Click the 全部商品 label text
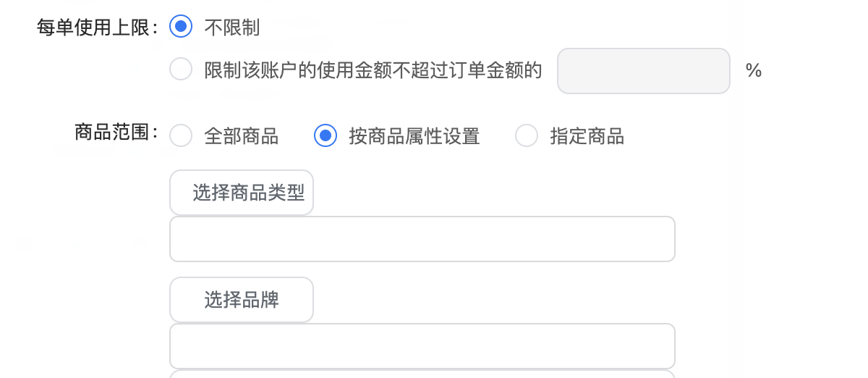The height and width of the screenshot is (378, 868). [242, 136]
